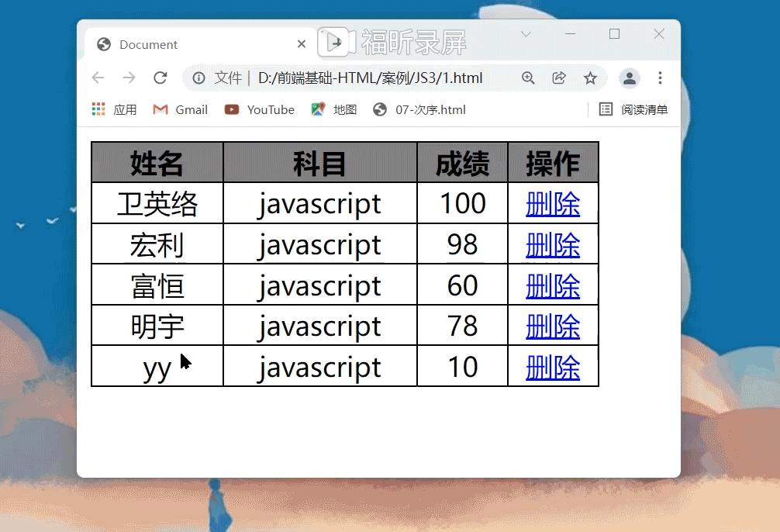Click the score cell 78
This screenshot has width=780, height=532.
point(462,326)
